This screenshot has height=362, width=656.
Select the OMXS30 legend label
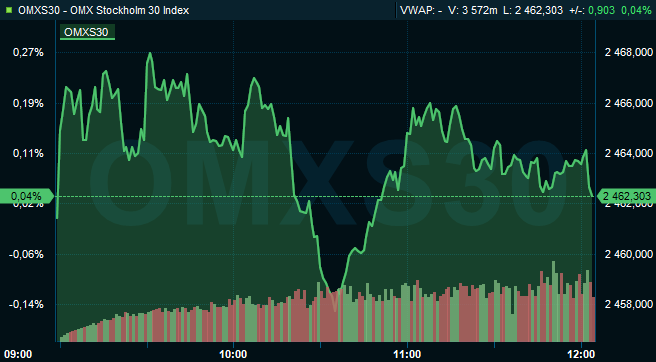point(87,32)
